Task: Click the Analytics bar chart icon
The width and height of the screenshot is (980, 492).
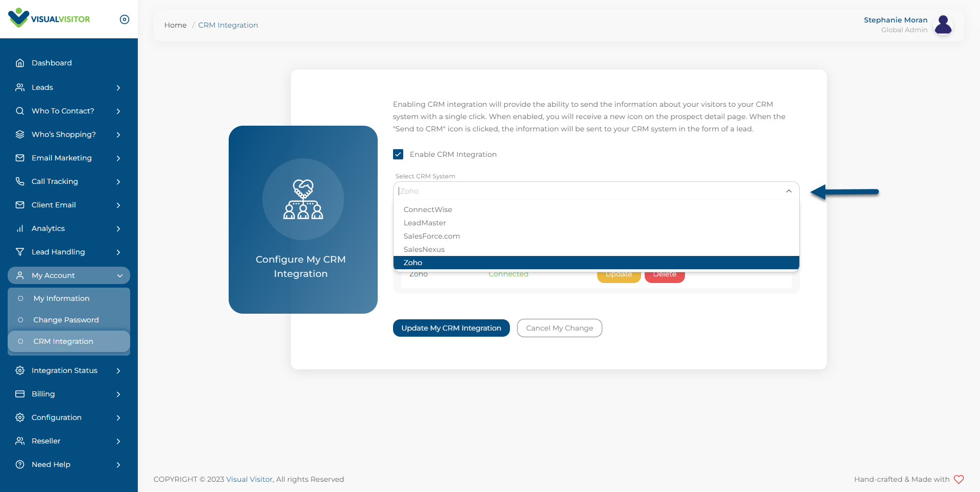Action: (20, 228)
